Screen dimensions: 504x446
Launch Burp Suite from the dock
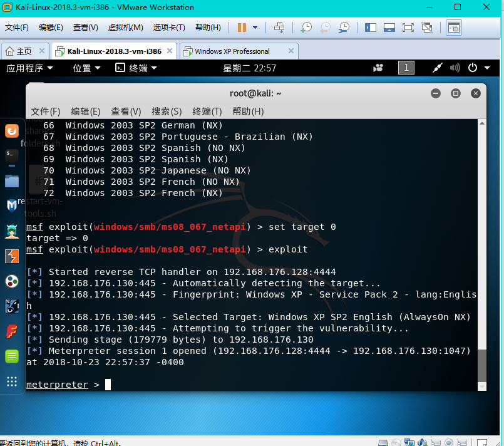coord(12,256)
